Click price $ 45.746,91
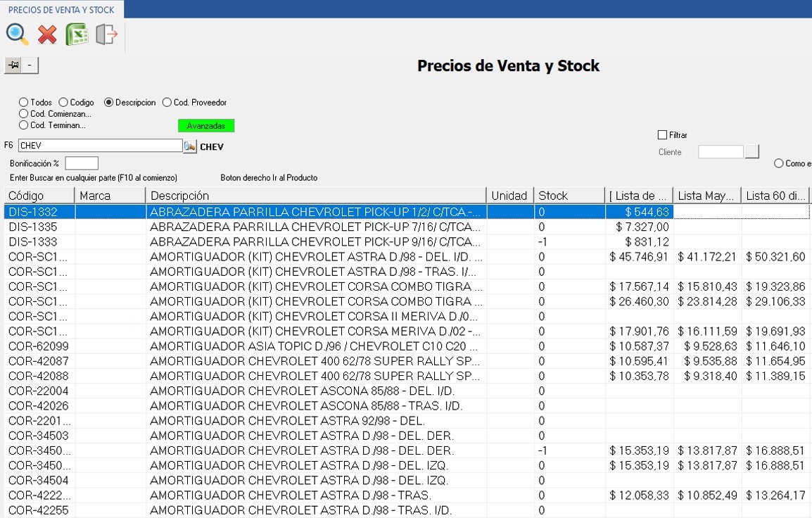This screenshot has width=812, height=518. coord(639,257)
